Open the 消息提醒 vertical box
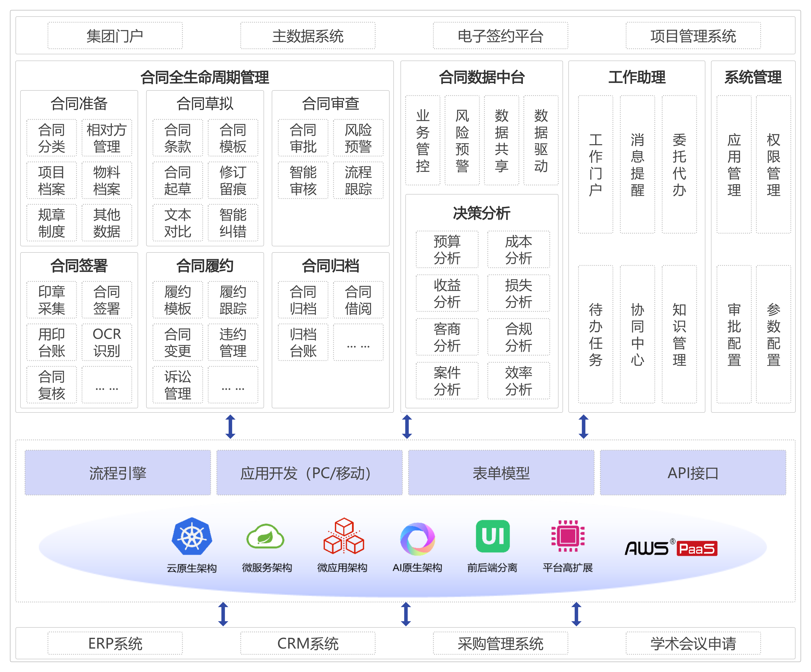 (638, 164)
